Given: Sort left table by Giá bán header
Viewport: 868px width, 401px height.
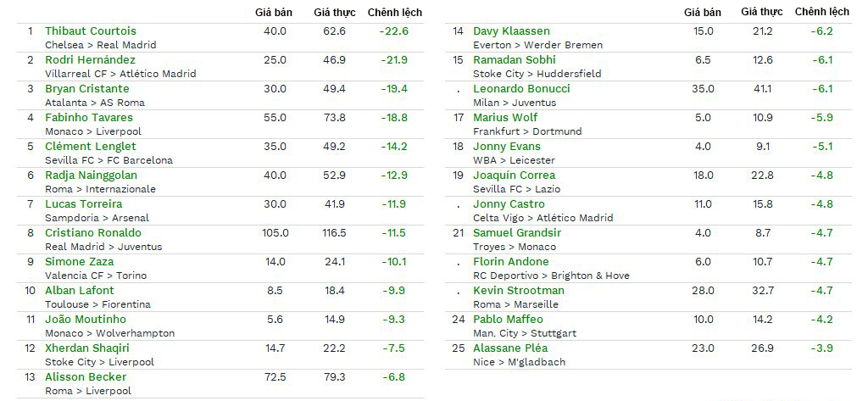Looking at the screenshot, I should (274, 12).
